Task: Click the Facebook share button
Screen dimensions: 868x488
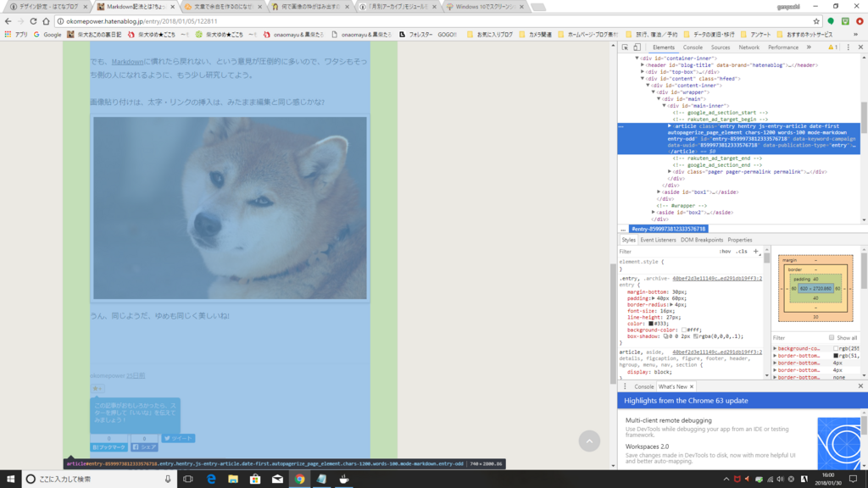Action: point(144,447)
